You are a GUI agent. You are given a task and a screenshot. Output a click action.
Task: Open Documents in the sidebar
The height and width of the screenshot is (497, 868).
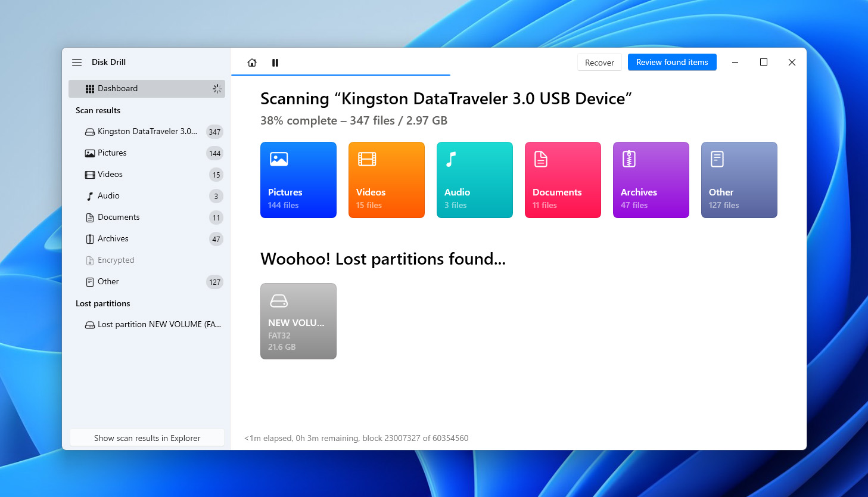click(147, 218)
